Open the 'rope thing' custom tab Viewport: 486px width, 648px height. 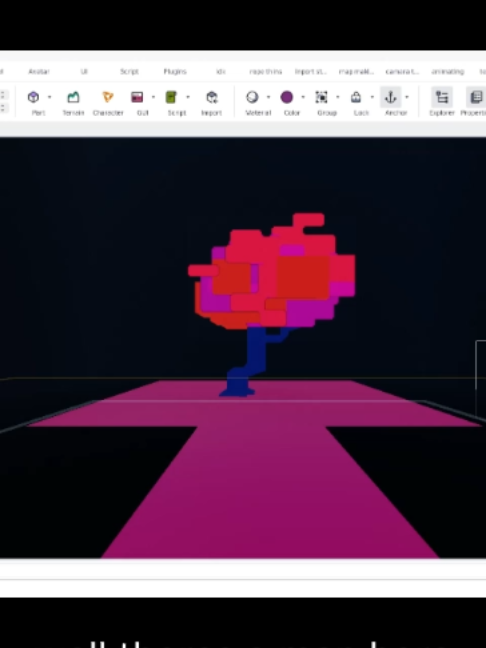point(266,71)
